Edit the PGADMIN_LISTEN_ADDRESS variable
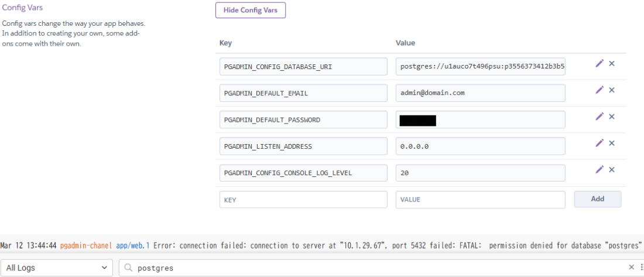The width and height of the screenshot is (644, 277). click(x=599, y=143)
